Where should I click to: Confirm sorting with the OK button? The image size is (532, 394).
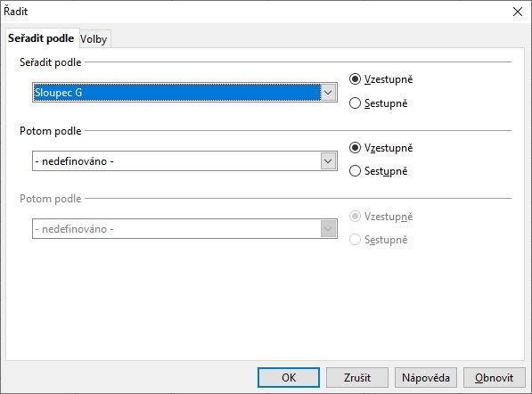click(x=289, y=377)
